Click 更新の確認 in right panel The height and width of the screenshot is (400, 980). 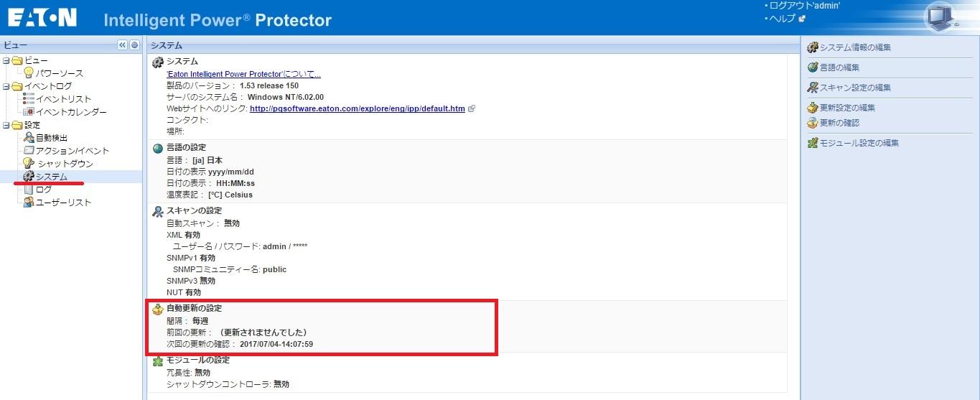coord(840,123)
